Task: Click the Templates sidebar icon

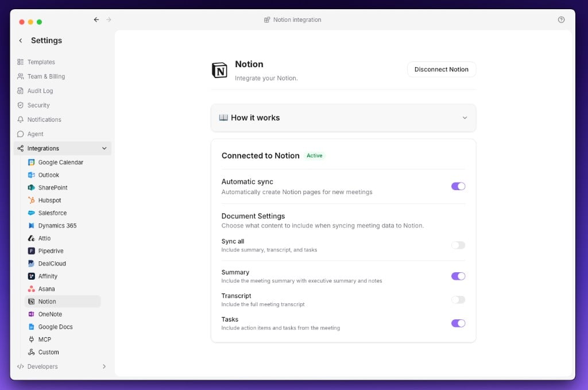Action: coord(20,62)
